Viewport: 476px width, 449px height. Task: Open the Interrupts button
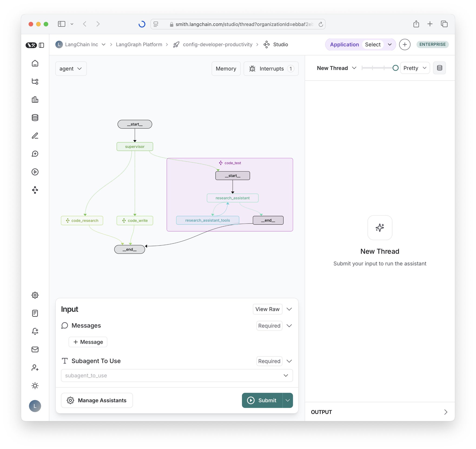pyautogui.click(x=271, y=69)
